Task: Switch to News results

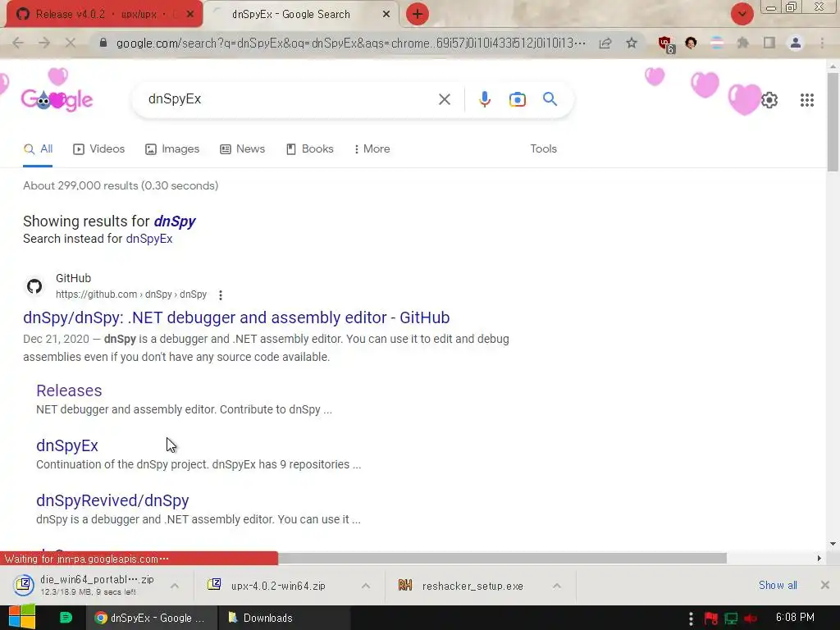Action: (242, 149)
